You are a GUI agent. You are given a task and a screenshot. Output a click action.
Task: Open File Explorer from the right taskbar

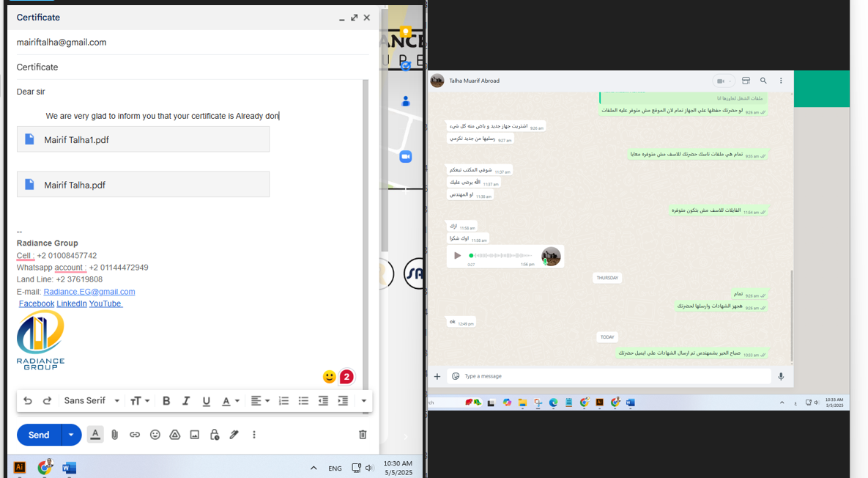pos(522,402)
